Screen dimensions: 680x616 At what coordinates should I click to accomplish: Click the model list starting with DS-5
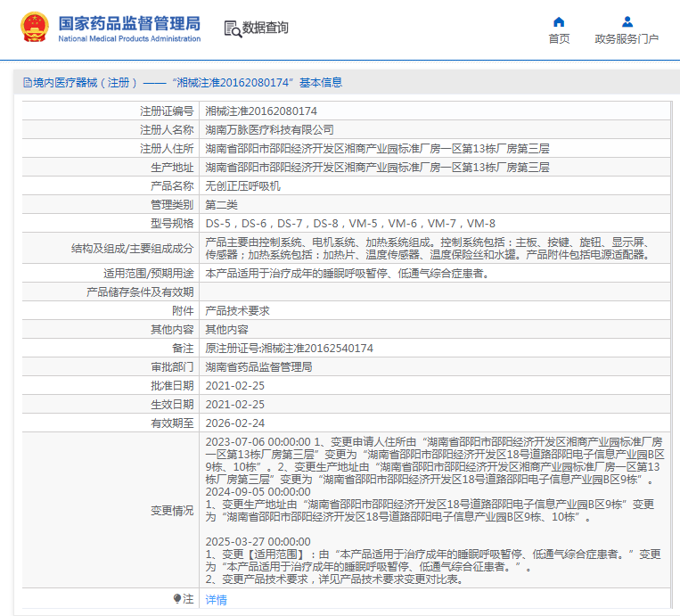point(350,224)
